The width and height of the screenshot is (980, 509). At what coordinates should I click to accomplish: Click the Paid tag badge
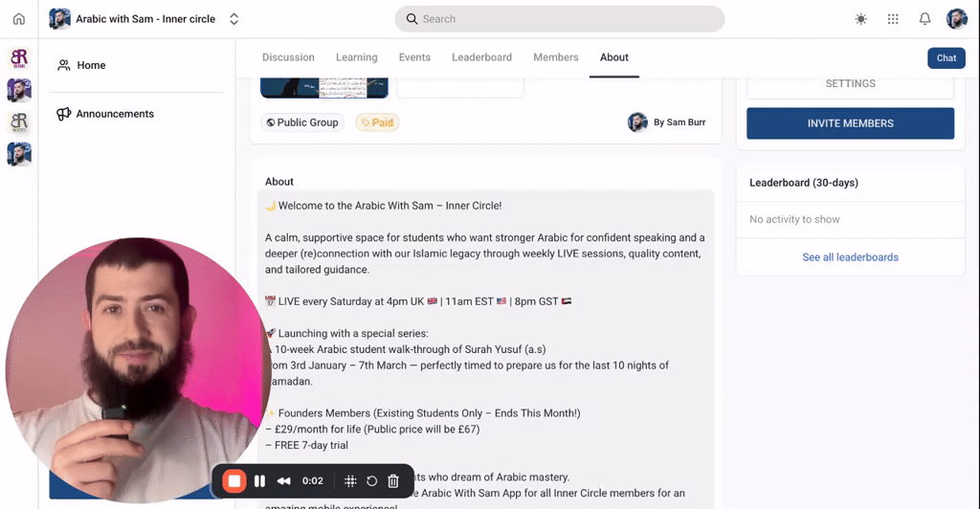pos(377,122)
